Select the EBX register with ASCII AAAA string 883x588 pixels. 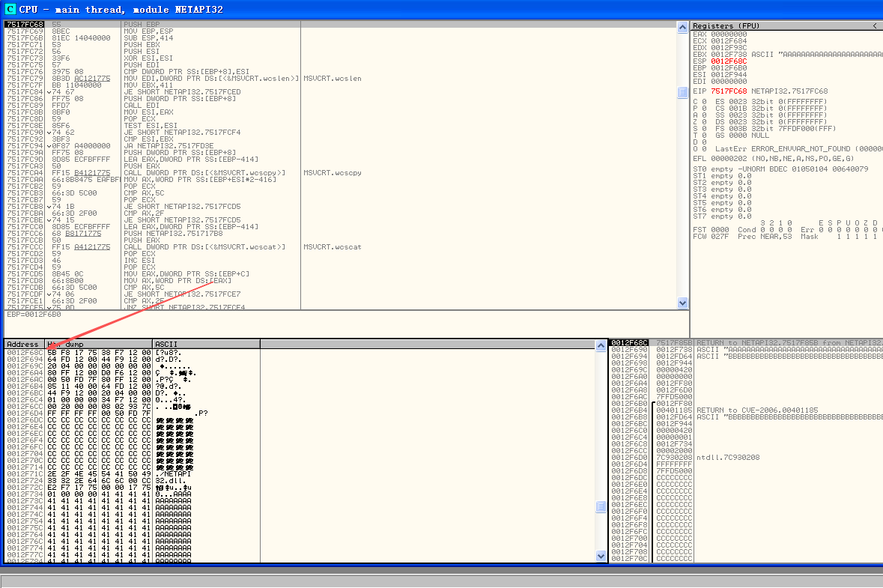point(787,55)
